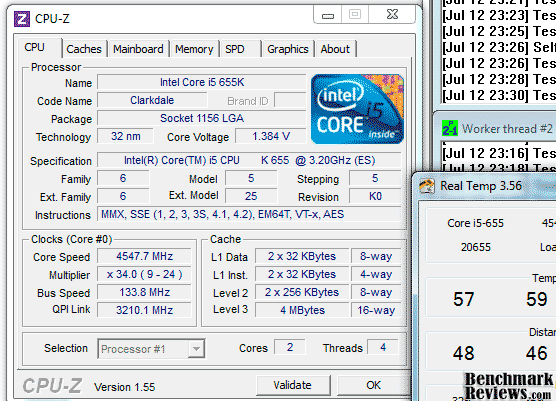
Task: Click the Intel Core i5 inside logo
Action: coord(357,109)
